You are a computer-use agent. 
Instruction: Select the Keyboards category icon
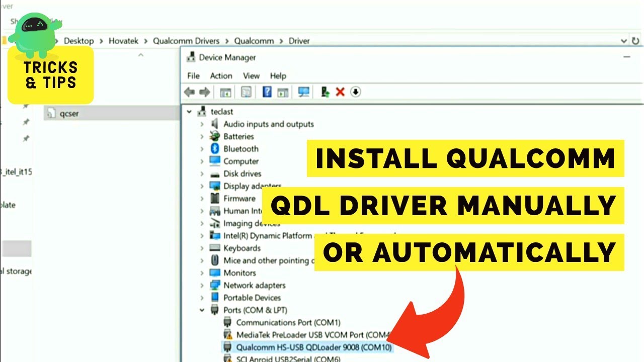(x=215, y=248)
